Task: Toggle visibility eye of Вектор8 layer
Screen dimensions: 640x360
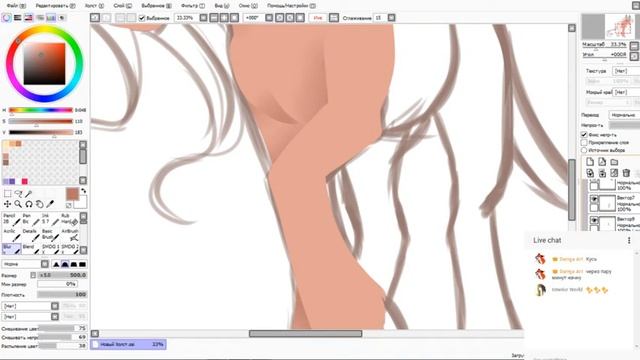Action: pos(594,220)
